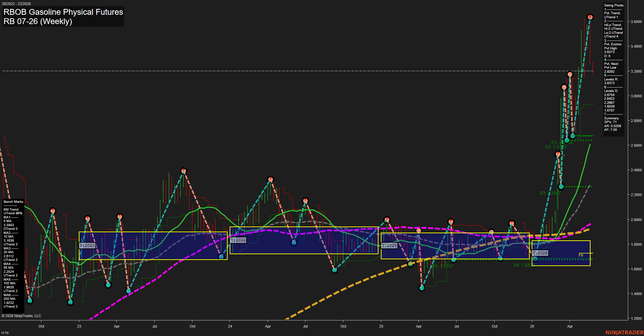The image size is (644, 336).
Task: Click the 'SP's: 71' summary value
Action: click(611, 122)
